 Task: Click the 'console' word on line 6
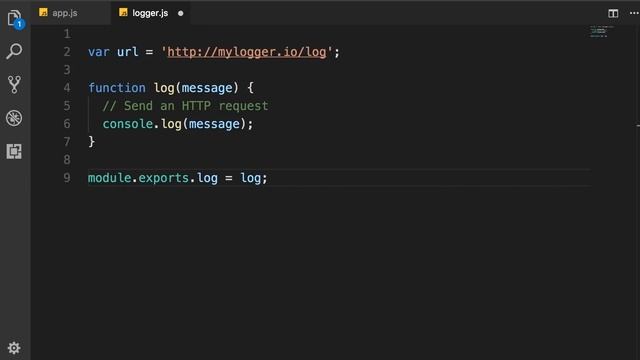pos(128,124)
